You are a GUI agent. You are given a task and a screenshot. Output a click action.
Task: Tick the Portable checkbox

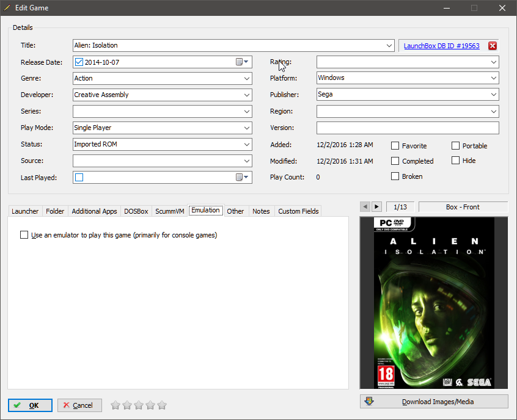[455, 146]
